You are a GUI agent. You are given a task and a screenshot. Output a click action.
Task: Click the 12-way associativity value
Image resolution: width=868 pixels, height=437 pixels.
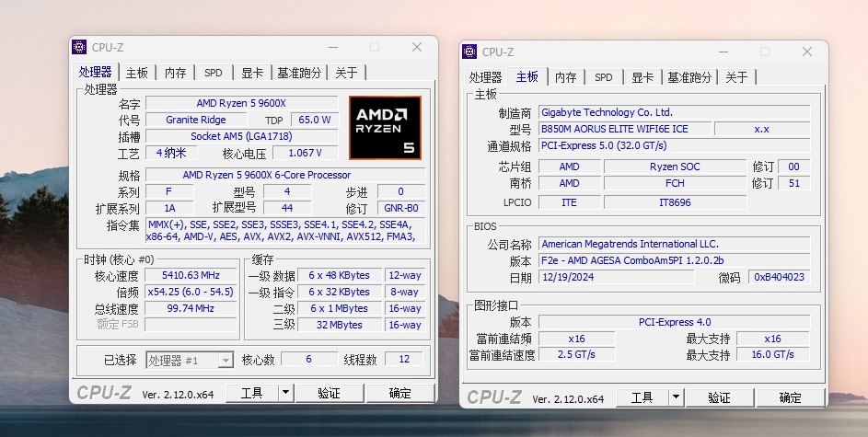[x=405, y=275]
